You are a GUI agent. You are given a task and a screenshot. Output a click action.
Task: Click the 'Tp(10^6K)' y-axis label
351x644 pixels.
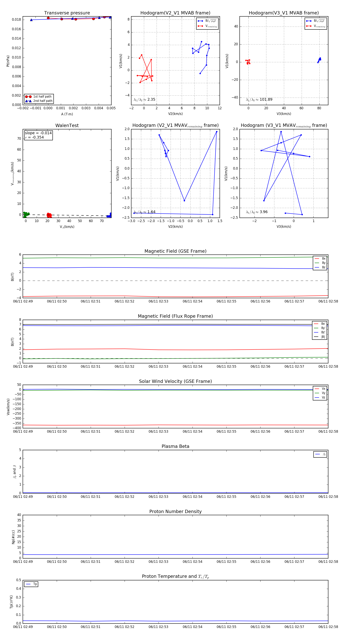11,602
